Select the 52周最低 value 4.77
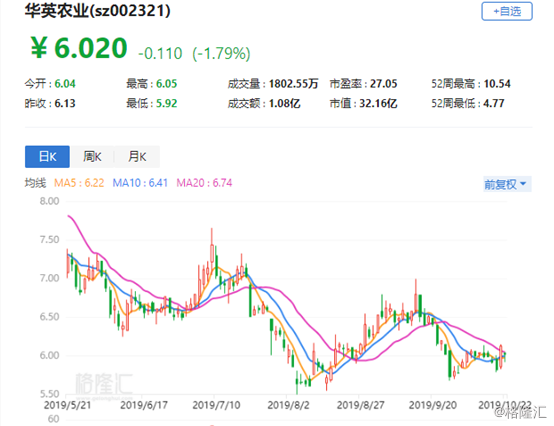Viewport: 554px width, 426px height. (x=494, y=103)
